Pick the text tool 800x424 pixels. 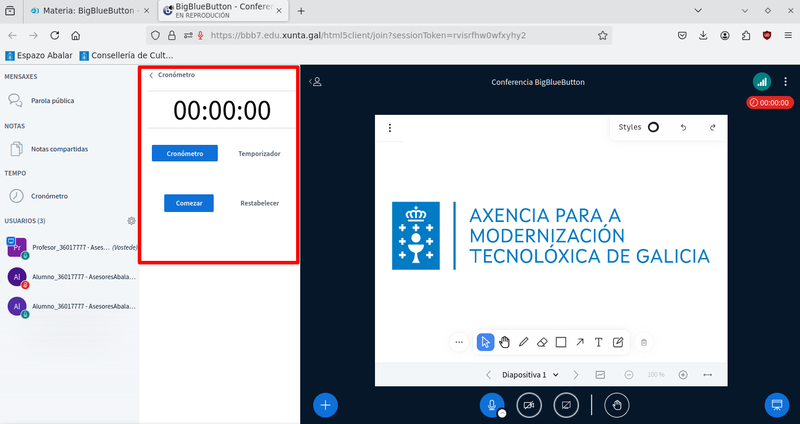(x=599, y=342)
